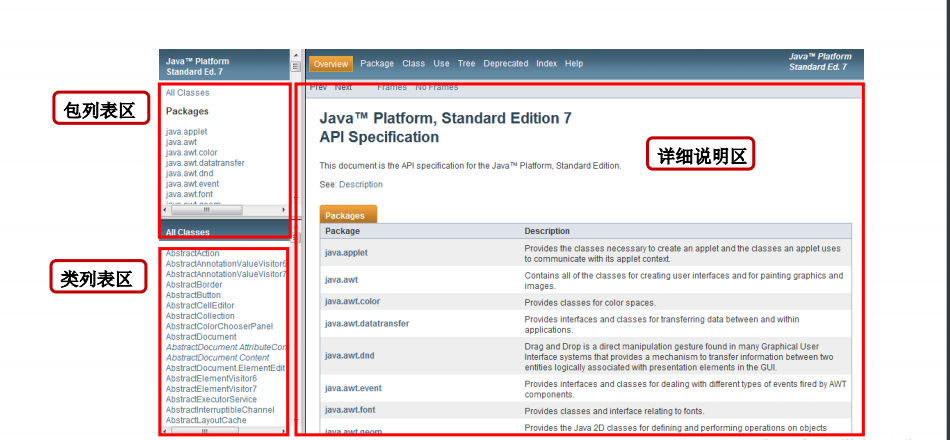Open java.awt.dnd in the Packages table
Screen dimensions: 950x440
[350, 356]
